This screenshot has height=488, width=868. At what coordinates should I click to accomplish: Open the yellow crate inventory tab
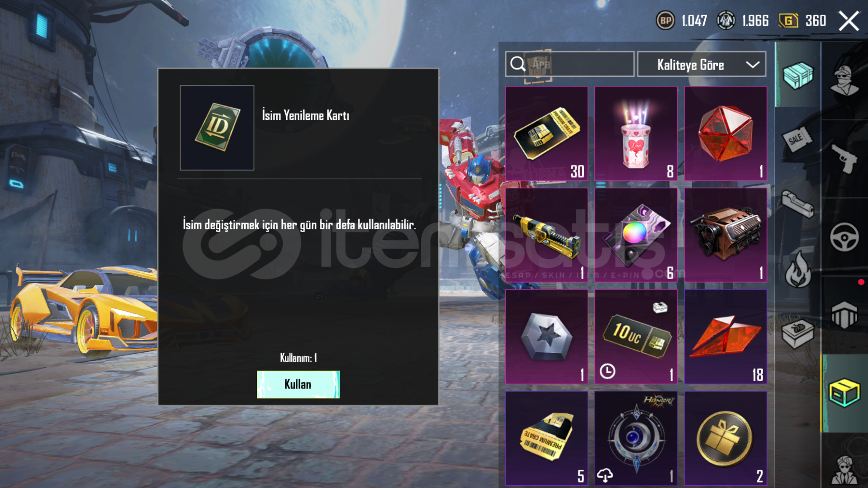[844, 393]
